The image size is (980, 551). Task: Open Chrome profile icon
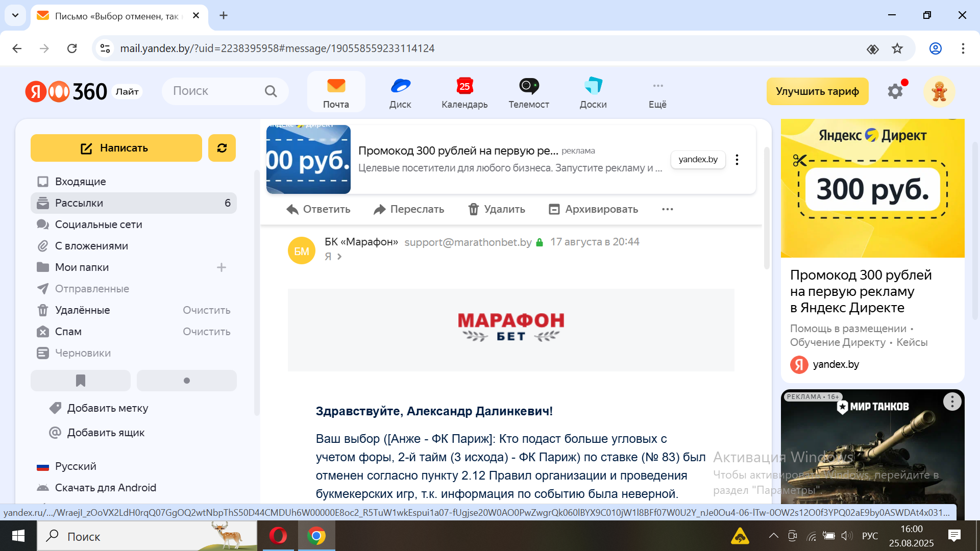[936, 48]
